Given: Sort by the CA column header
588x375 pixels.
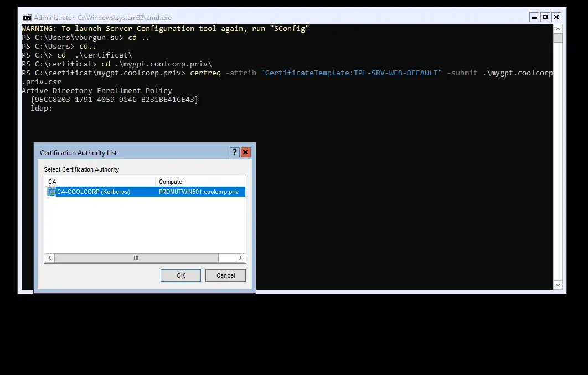Looking at the screenshot, I should (x=100, y=182).
